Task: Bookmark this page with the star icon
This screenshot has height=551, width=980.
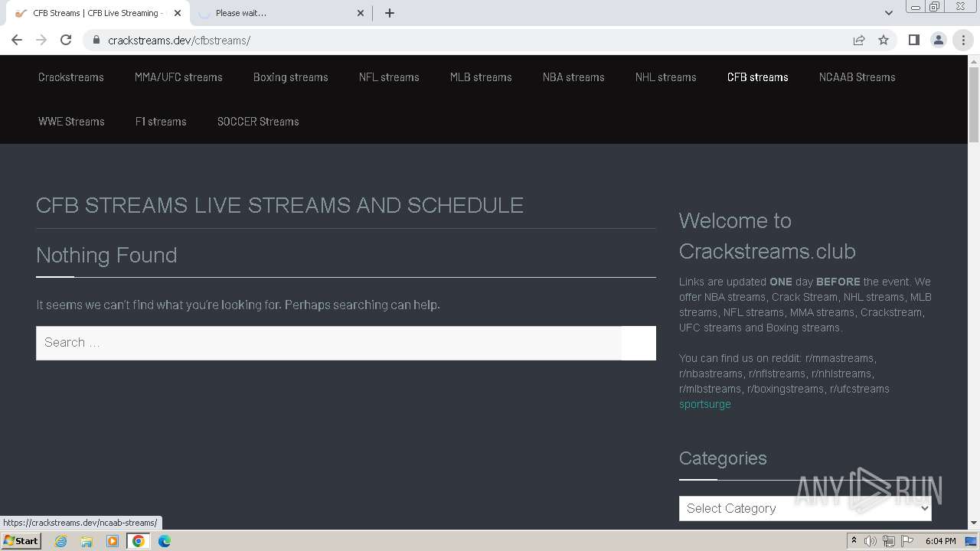Action: coord(884,40)
